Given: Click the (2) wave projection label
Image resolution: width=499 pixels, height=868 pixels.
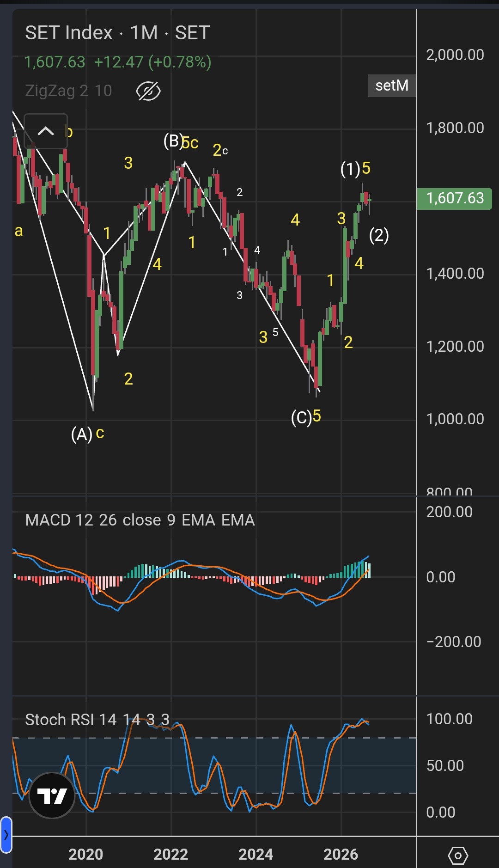Looking at the screenshot, I should (x=379, y=236).
